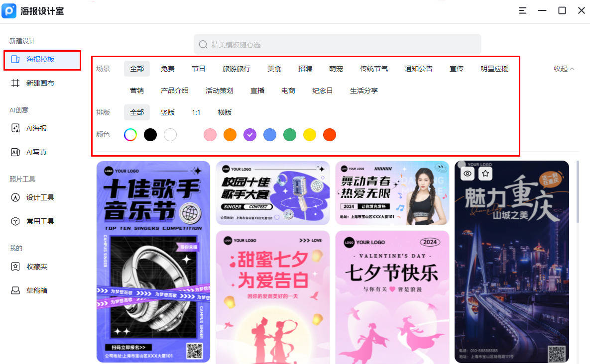
Task: Click the template list vertical scrollbar
Action: (x=578, y=191)
